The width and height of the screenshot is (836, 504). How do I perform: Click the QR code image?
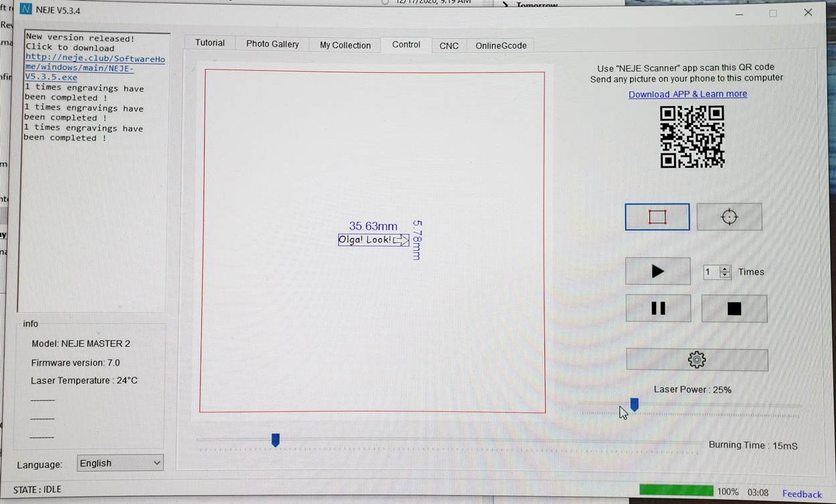pyautogui.click(x=692, y=137)
